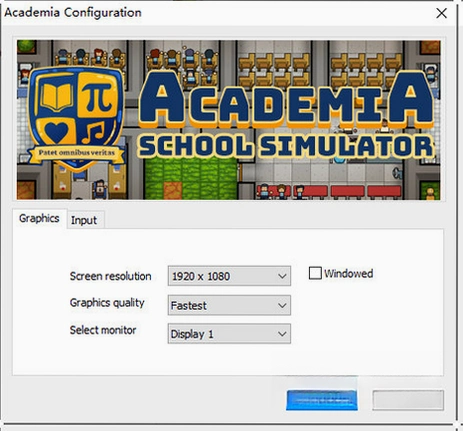This screenshot has width=463, height=431.
Task: Open the Screen resolution dropdown
Action: pos(229,276)
